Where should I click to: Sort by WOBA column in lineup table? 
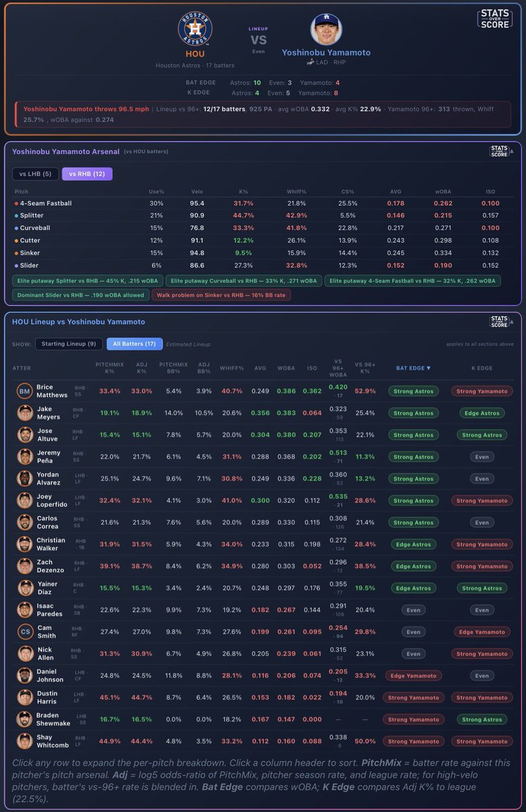pos(286,368)
